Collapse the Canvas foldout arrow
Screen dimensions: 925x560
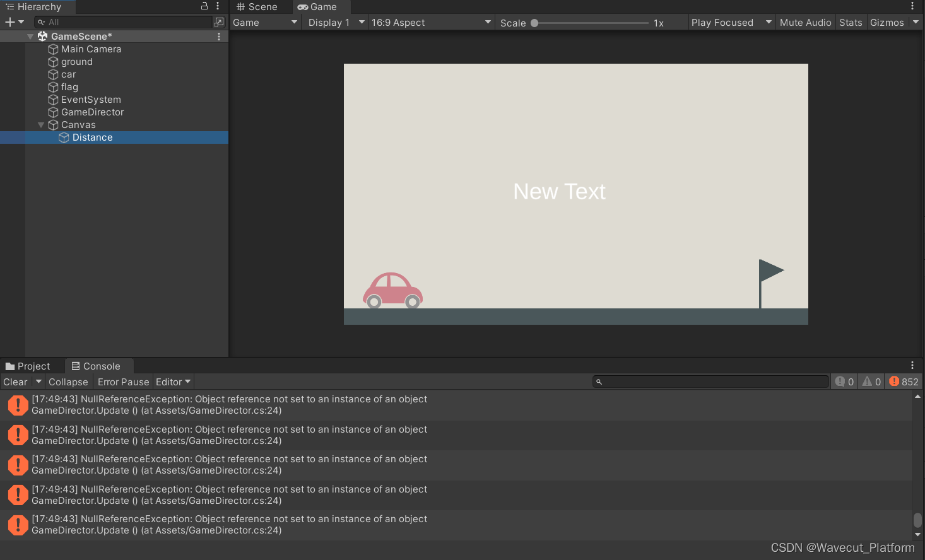[x=41, y=125]
